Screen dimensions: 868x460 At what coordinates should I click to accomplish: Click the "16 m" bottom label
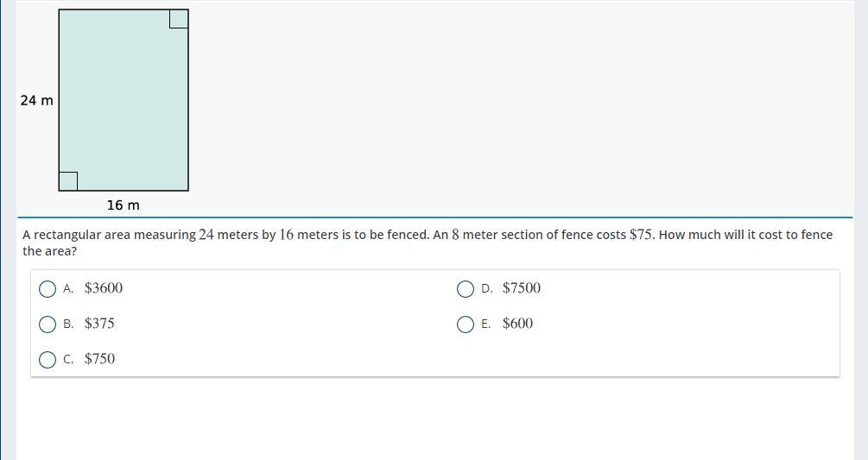(x=123, y=205)
